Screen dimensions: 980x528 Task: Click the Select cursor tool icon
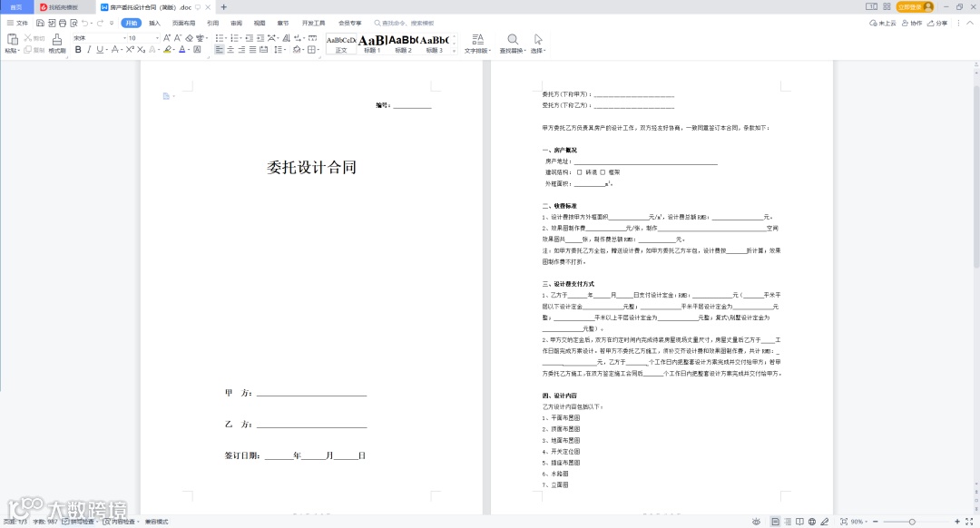tap(538, 39)
